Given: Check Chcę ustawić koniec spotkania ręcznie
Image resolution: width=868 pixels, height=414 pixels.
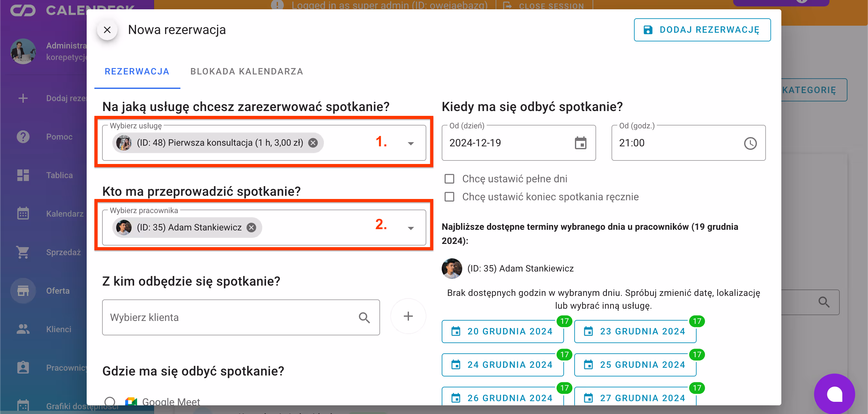Looking at the screenshot, I should [449, 197].
